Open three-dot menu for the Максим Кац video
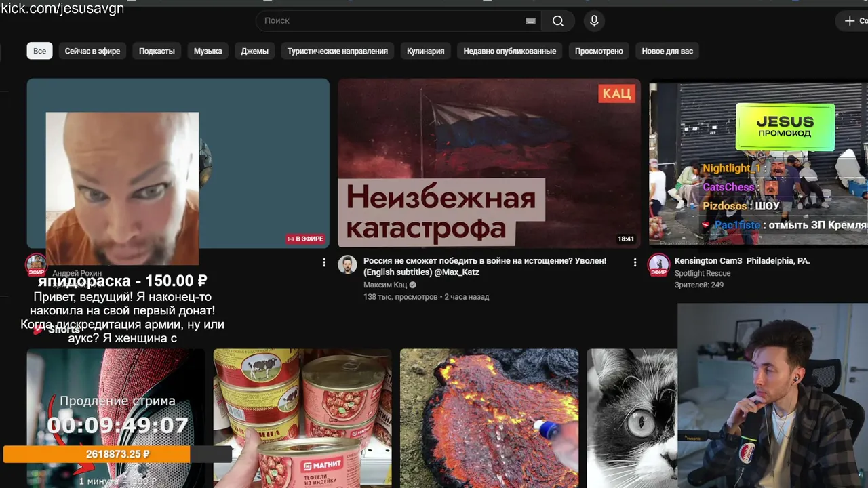 pos(635,262)
